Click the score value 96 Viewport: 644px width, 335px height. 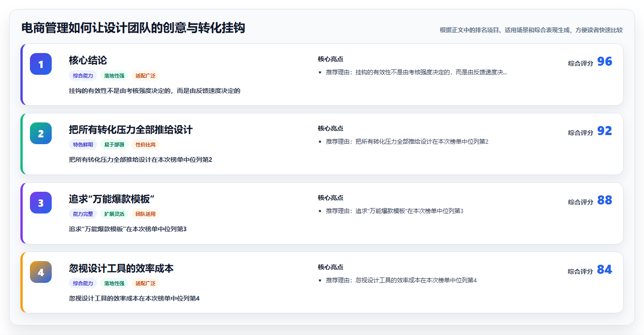605,62
